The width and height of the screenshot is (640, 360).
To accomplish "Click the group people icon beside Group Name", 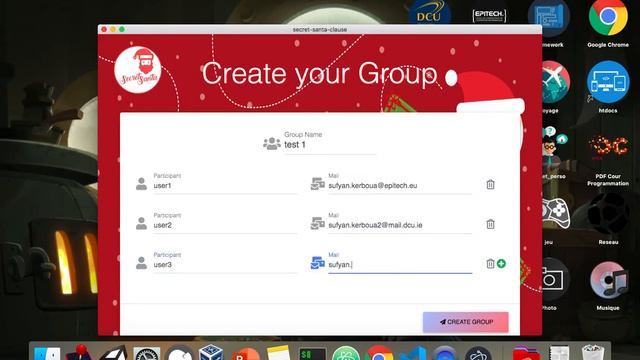I will tap(271, 144).
